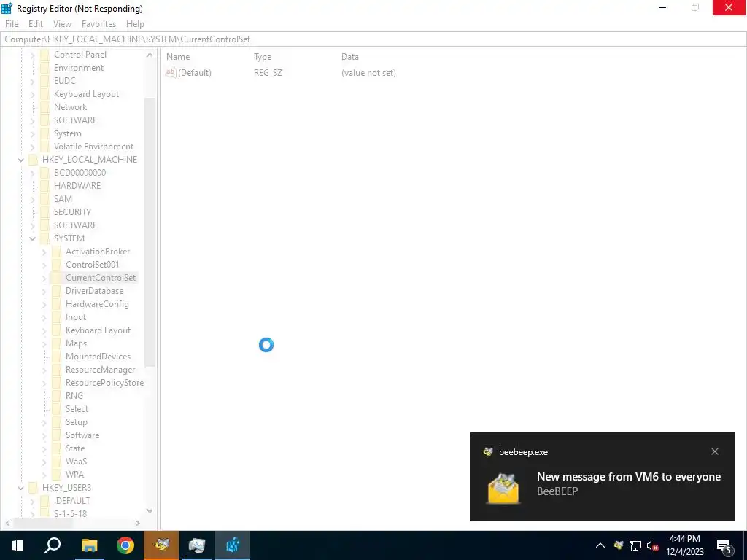
Task: Expand the CurrentControlSet key
Action: 44,278
